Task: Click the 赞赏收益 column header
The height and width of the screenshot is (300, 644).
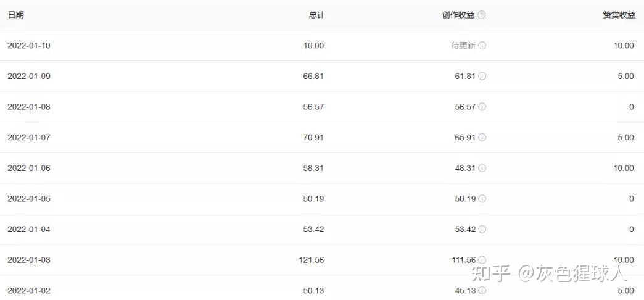Action: pos(619,15)
